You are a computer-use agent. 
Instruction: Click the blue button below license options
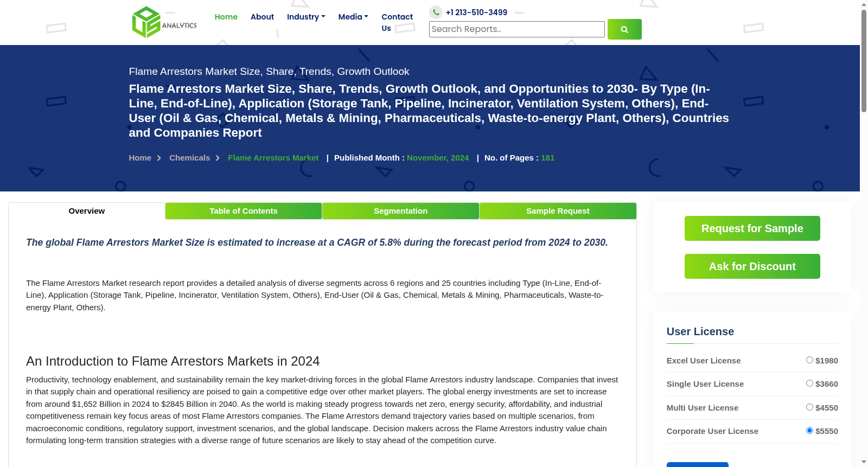[x=698, y=465]
